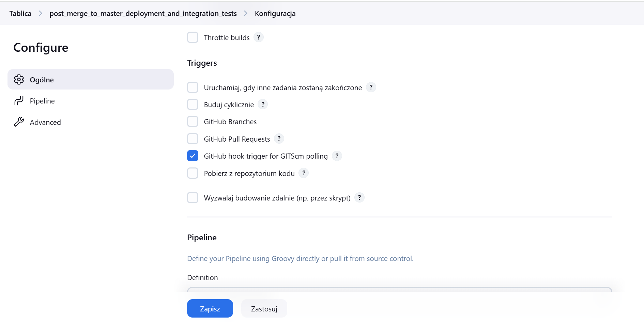Enable Uruchamiaj gdy inne zadania zostaną zakończone
The height and width of the screenshot is (323, 644).
193,87
